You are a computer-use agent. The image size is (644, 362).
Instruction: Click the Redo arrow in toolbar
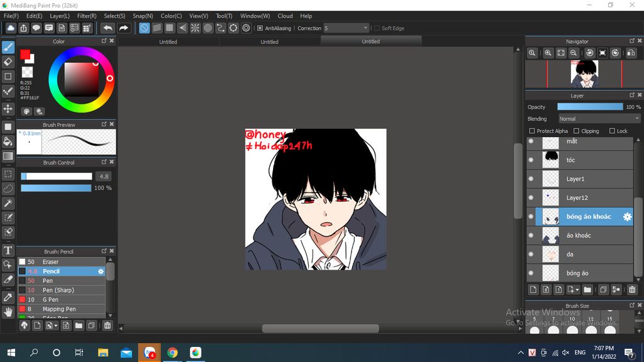(x=123, y=28)
